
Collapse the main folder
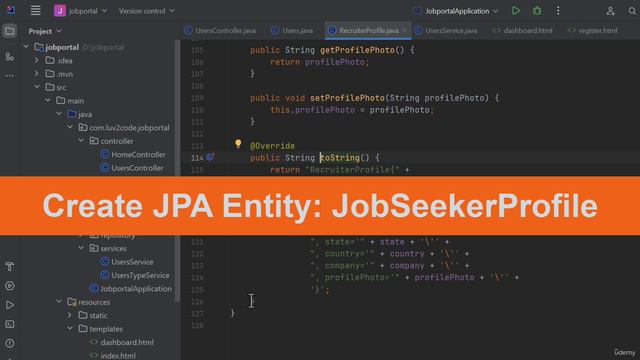click(48, 100)
